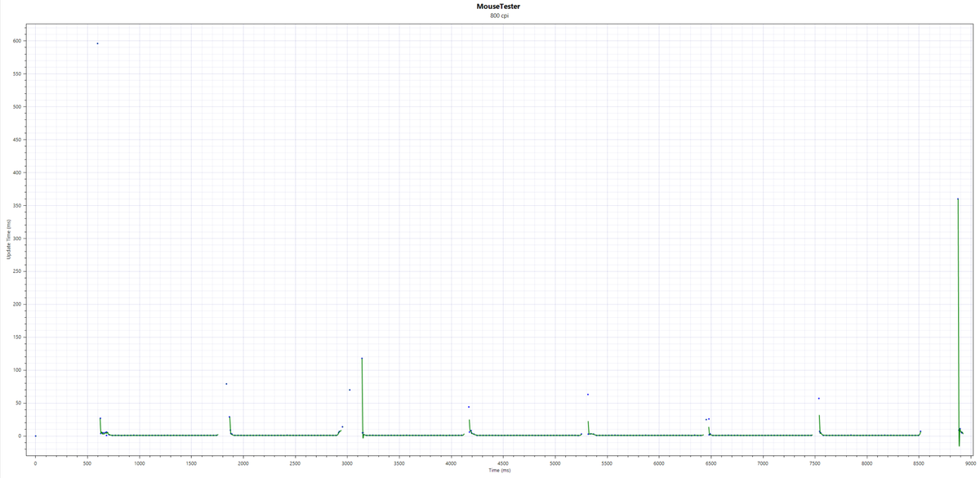The width and height of the screenshot is (980, 478).
Task: Select the blue point above the 5300 ms spike
Action: pyautogui.click(x=588, y=395)
